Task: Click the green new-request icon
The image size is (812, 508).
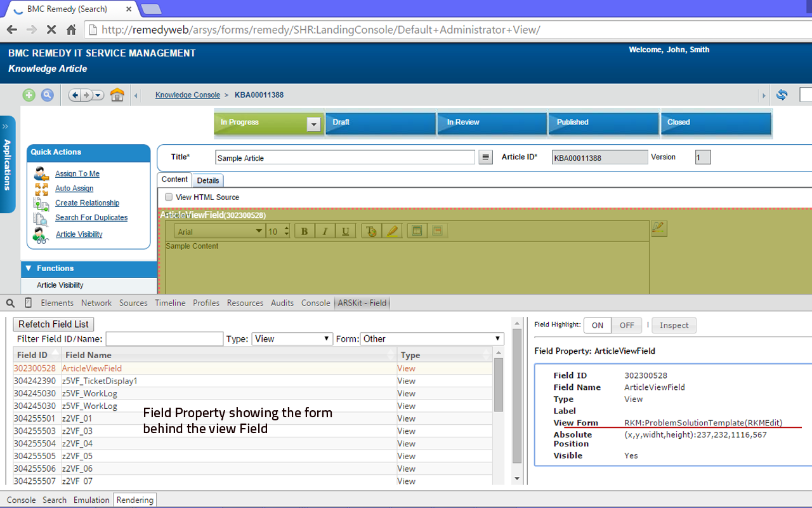Action: click(x=28, y=94)
